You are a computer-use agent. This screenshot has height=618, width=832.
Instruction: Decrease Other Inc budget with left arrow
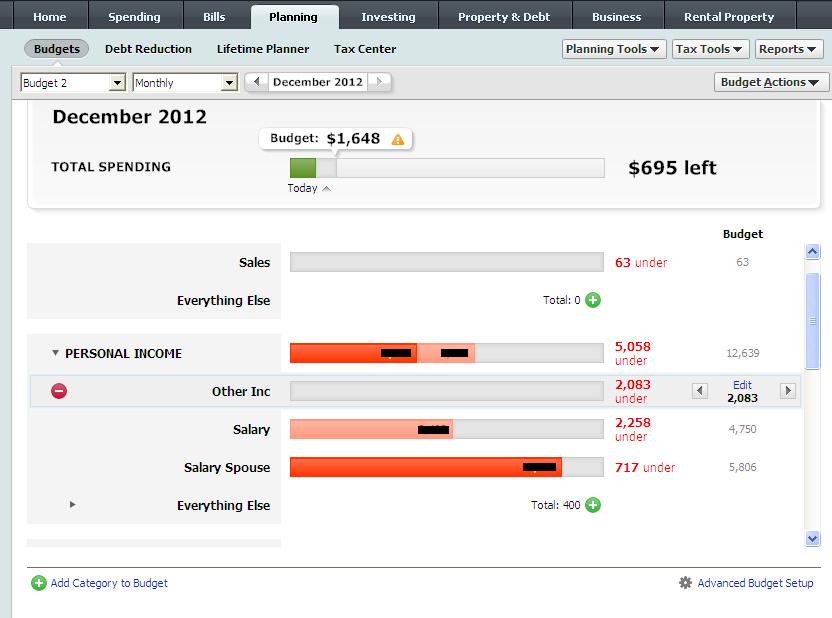(x=700, y=391)
